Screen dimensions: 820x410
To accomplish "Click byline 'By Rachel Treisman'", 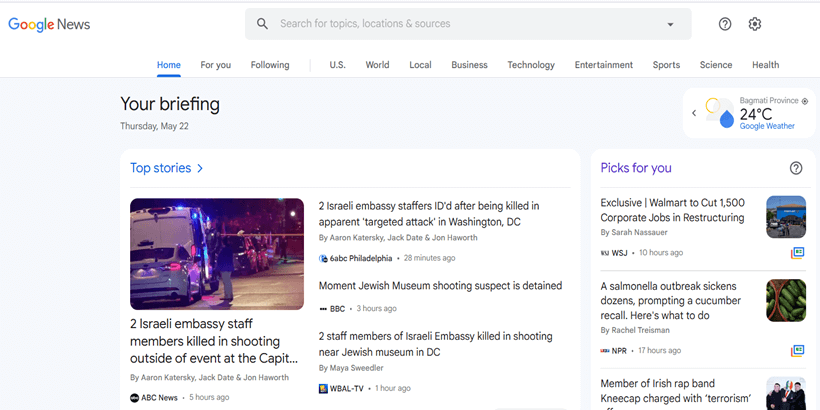I will click(x=635, y=330).
